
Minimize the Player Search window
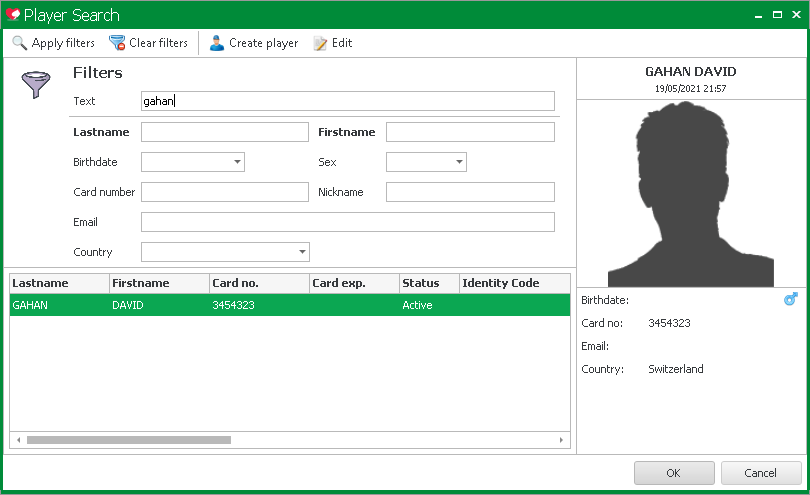pos(758,15)
